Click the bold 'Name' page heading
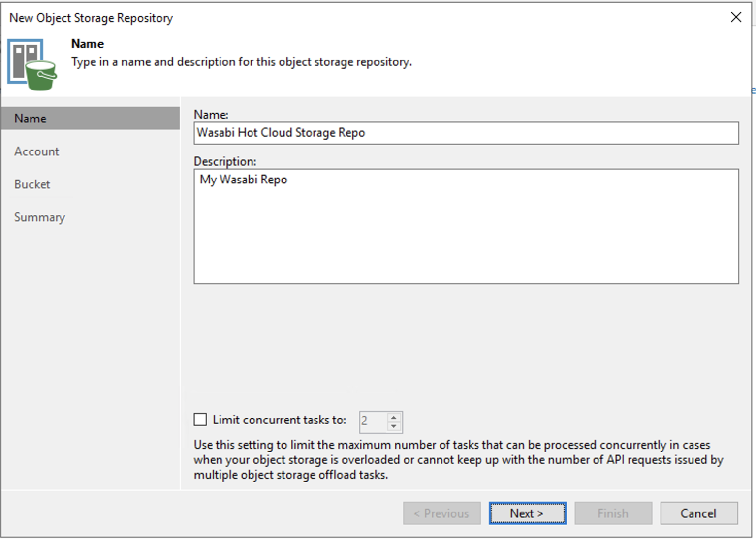The height and width of the screenshot is (542, 756). pyautogui.click(x=88, y=44)
